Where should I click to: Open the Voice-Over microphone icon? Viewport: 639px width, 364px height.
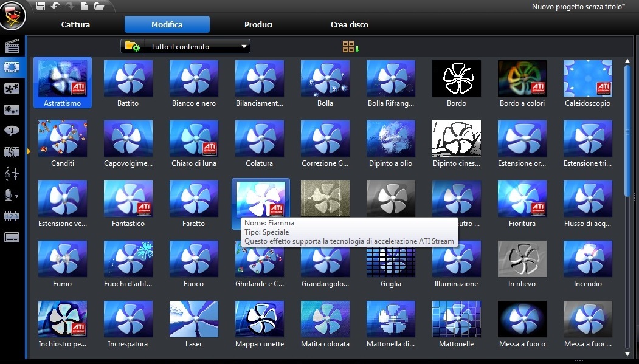click(12, 195)
